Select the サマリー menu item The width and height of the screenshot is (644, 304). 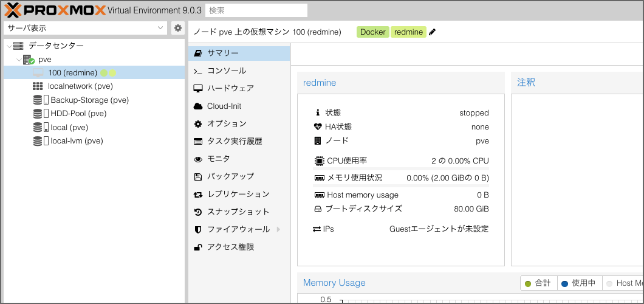click(222, 54)
